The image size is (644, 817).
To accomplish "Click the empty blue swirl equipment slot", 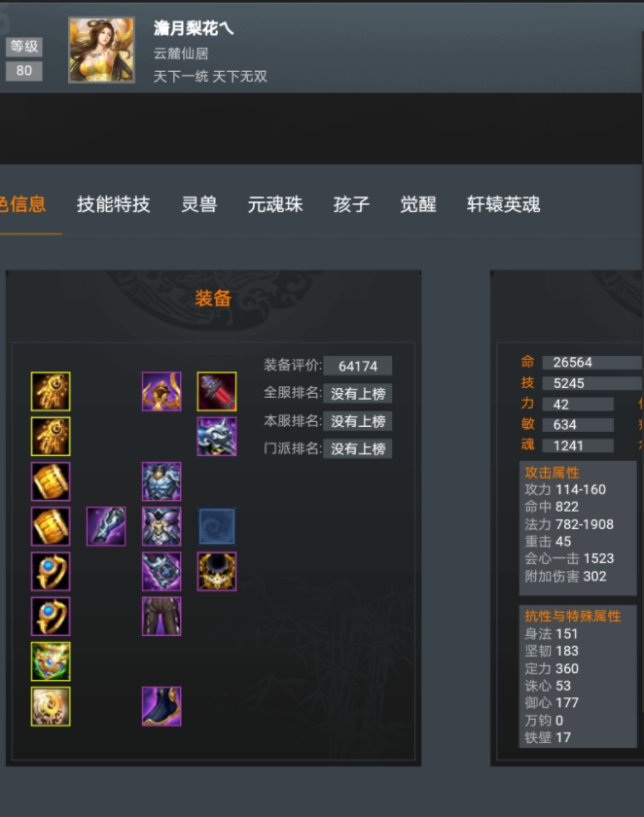I will click(217, 526).
